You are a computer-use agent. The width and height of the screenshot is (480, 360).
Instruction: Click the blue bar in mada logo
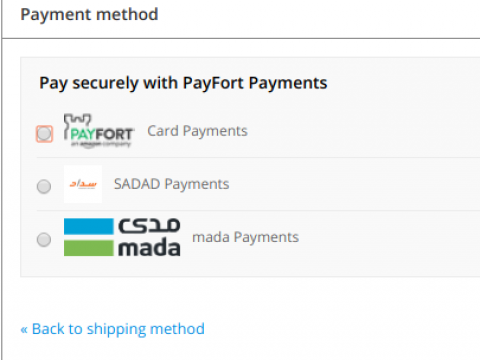89,226
